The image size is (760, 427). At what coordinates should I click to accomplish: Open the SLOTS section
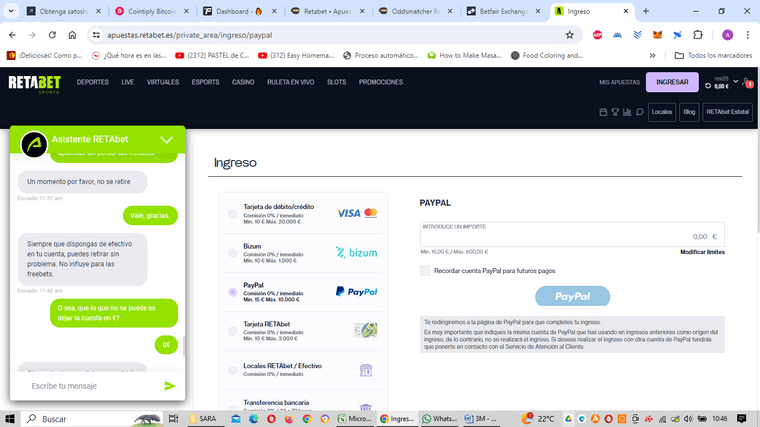[336, 82]
